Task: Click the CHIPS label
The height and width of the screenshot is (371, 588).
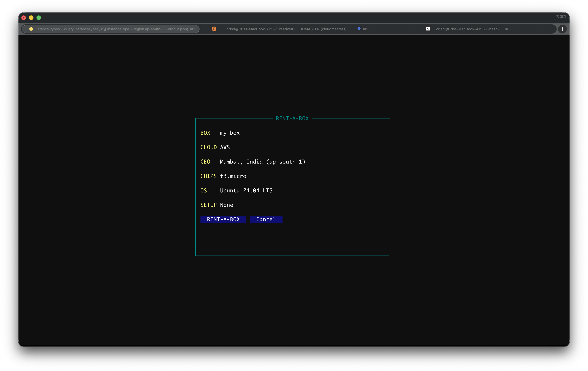Action: 208,176
